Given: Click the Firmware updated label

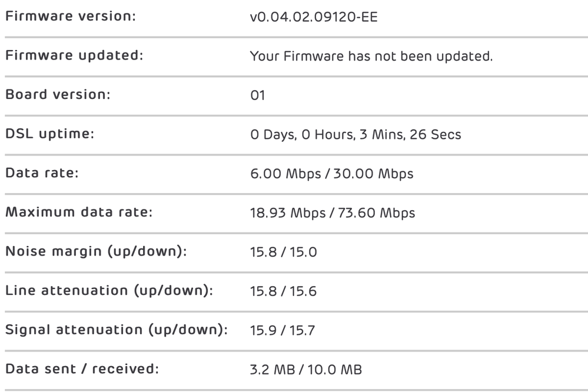Looking at the screenshot, I should 74,55.
